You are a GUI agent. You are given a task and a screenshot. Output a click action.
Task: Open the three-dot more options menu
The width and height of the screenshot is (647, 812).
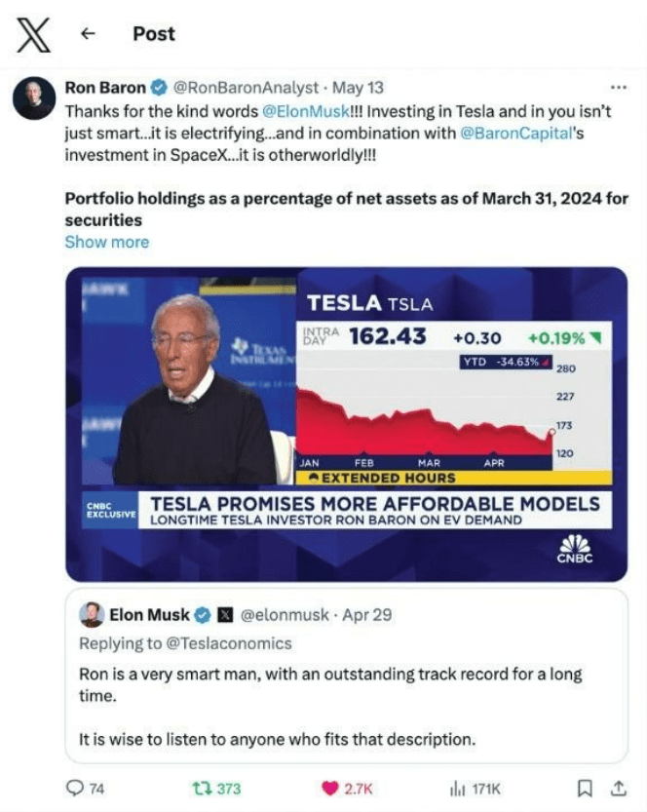pyautogui.click(x=618, y=86)
